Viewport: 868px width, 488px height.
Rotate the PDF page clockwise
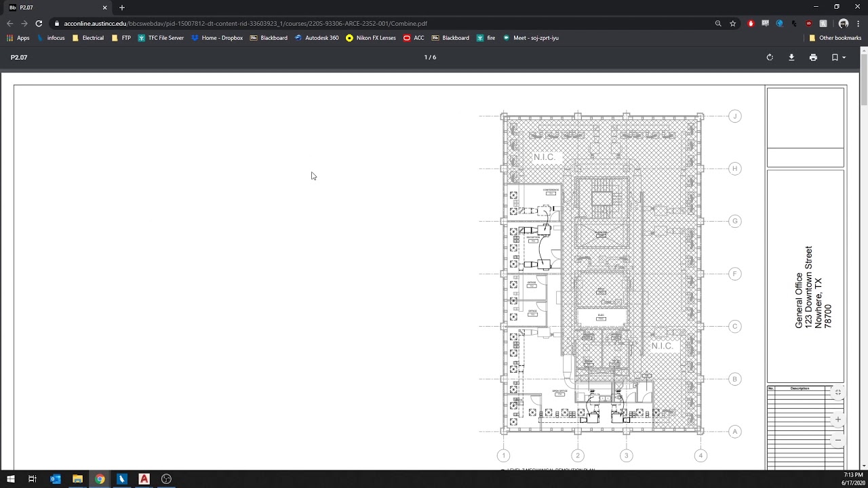pyautogui.click(x=770, y=58)
